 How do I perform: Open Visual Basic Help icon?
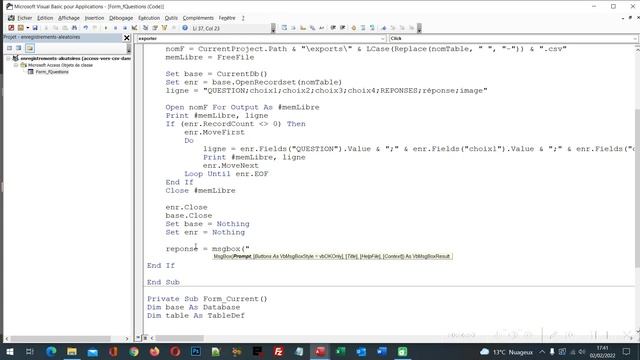[185, 28]
